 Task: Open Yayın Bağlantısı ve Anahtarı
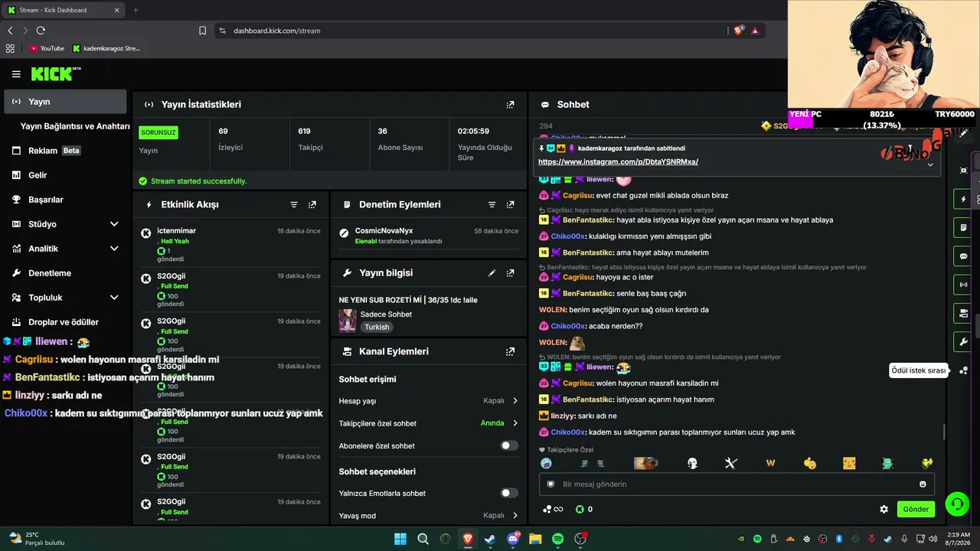[75, 126]
